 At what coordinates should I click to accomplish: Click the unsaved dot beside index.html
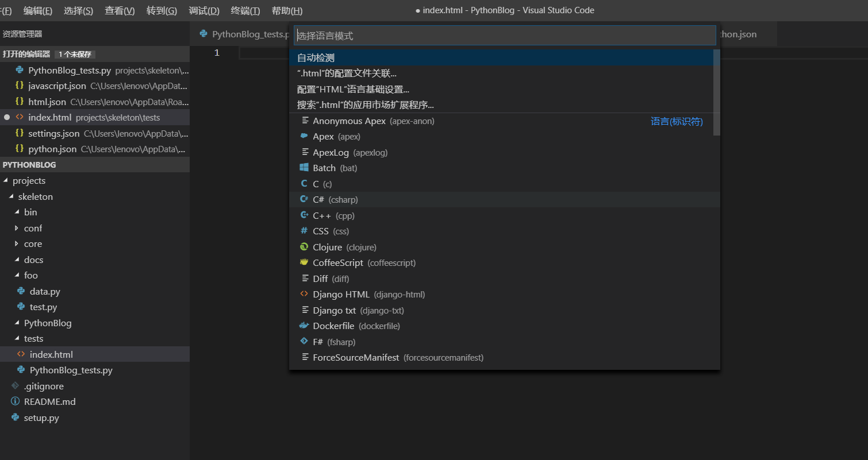click(x=7, y=117)
